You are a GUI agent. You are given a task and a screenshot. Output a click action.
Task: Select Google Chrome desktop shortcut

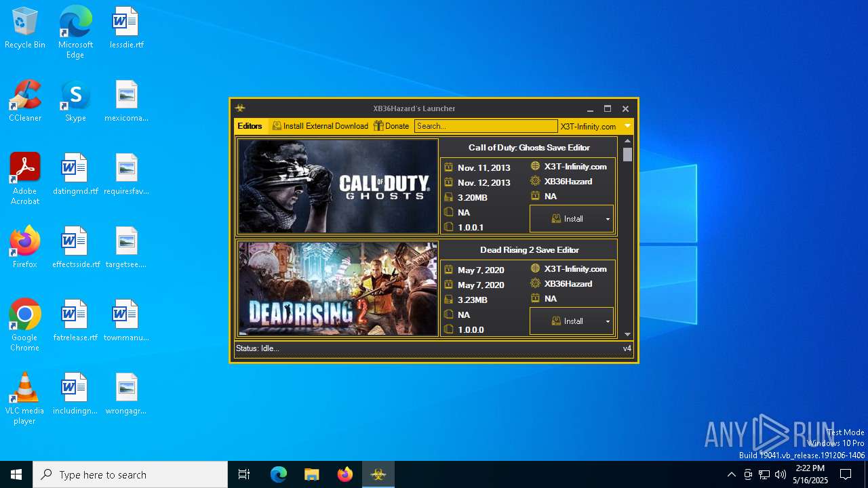(x=25, y=325)
